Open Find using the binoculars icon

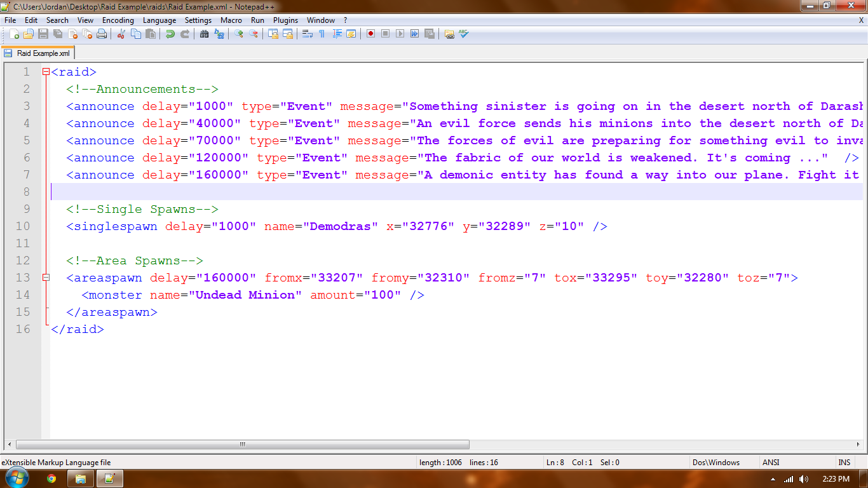pos(204,34)
